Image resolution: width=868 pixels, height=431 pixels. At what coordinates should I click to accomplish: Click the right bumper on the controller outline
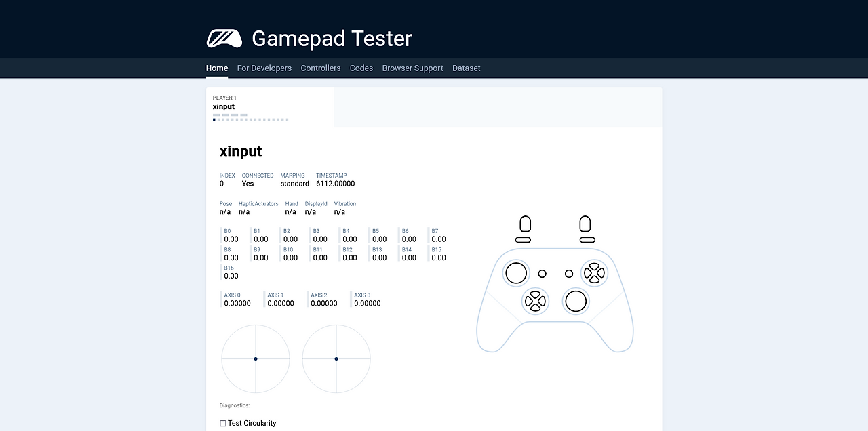pyautogui.click(x=585, y=239)
